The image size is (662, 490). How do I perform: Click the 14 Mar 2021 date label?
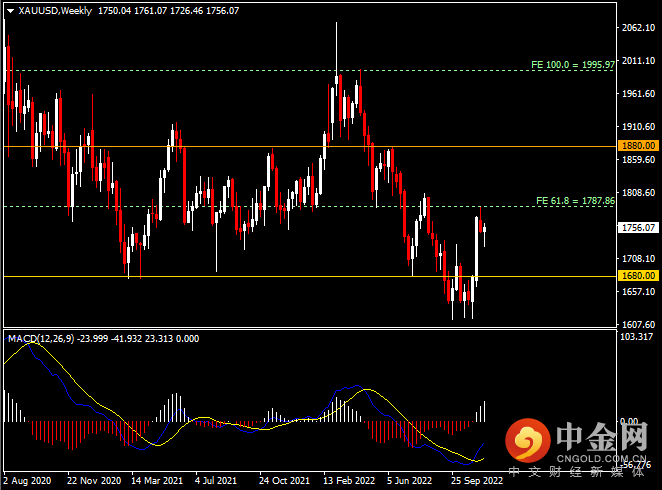tap(155, 479)
